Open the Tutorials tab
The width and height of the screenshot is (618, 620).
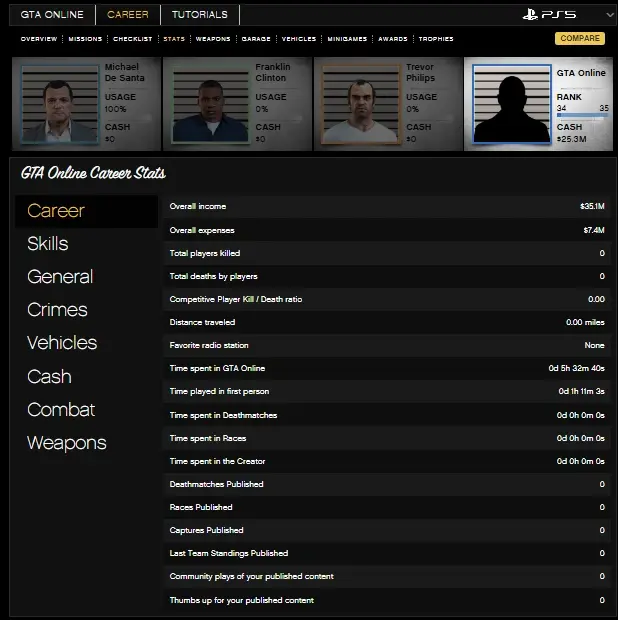[199, 15]
